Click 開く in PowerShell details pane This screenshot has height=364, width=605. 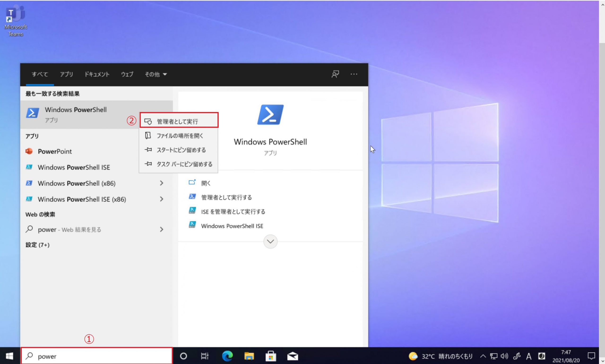tap(206, 183)
